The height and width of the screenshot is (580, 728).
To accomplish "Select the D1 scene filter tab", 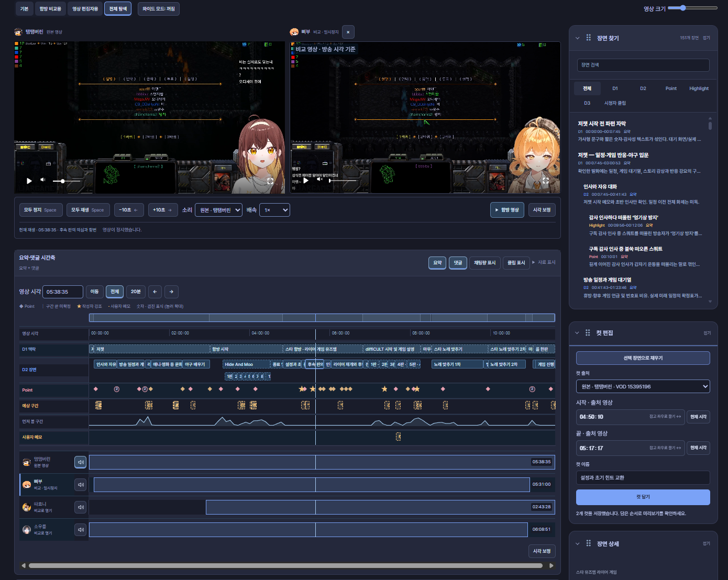I will pos(615,88).
